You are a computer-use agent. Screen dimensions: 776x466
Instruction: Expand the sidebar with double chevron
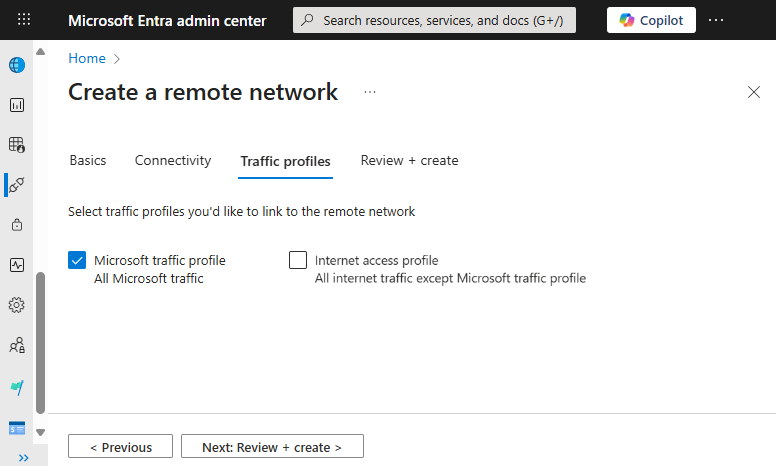24,457
